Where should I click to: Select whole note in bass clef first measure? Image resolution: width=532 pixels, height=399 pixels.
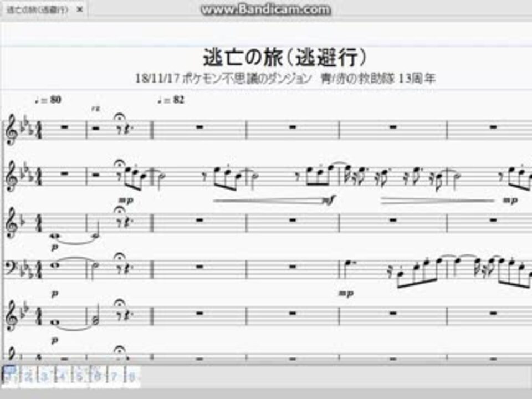click(x=54, y=266)
